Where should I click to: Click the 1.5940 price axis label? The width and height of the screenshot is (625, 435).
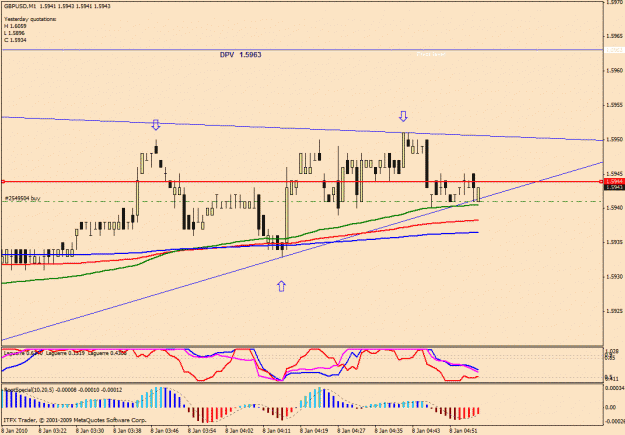(614, 208)
